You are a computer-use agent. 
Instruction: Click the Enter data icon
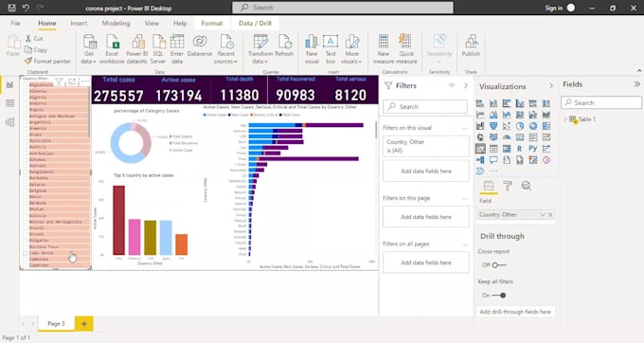pos(177,42)
